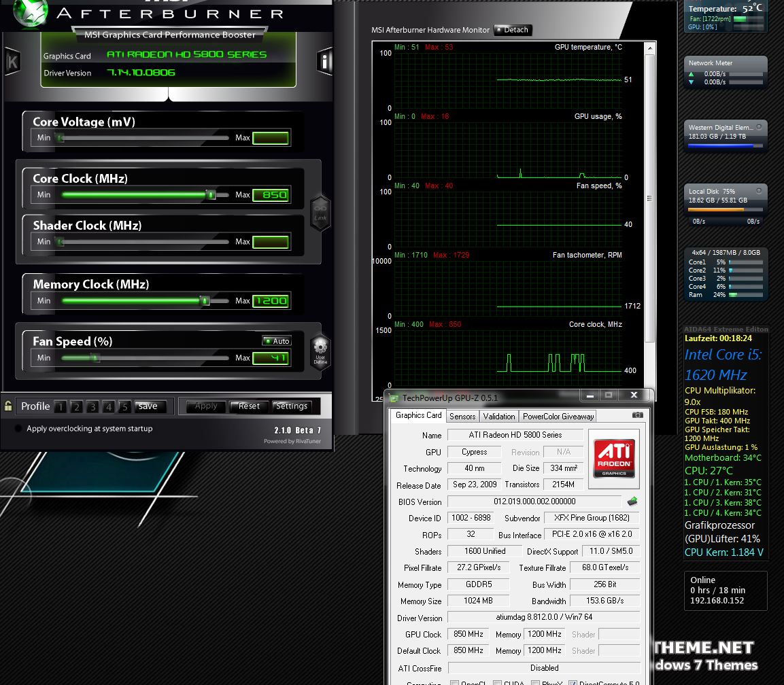This screenshot has width=784, height=685.
Task: Click the Core Voltage value field
Action: [271, 138]
